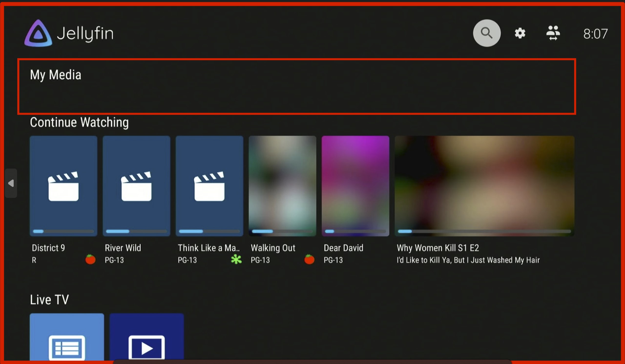Click the left arrow expander tab
The image size is (625, 364).
coord(11,183)
